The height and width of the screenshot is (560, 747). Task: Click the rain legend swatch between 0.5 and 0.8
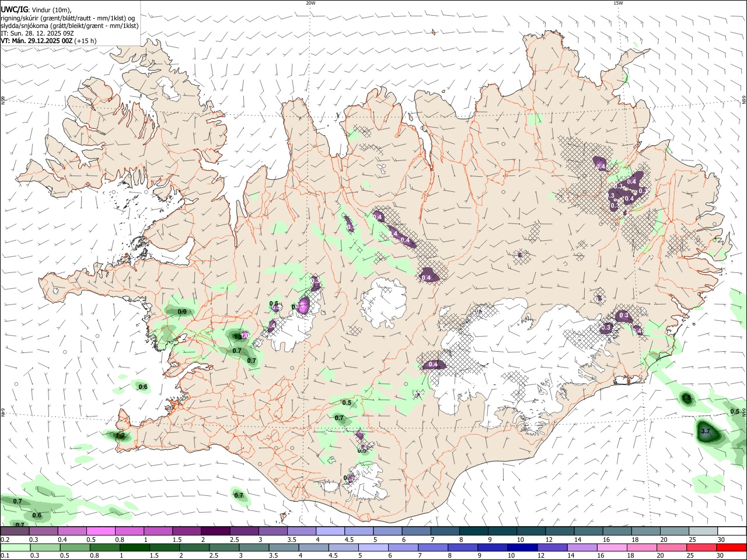75,547
